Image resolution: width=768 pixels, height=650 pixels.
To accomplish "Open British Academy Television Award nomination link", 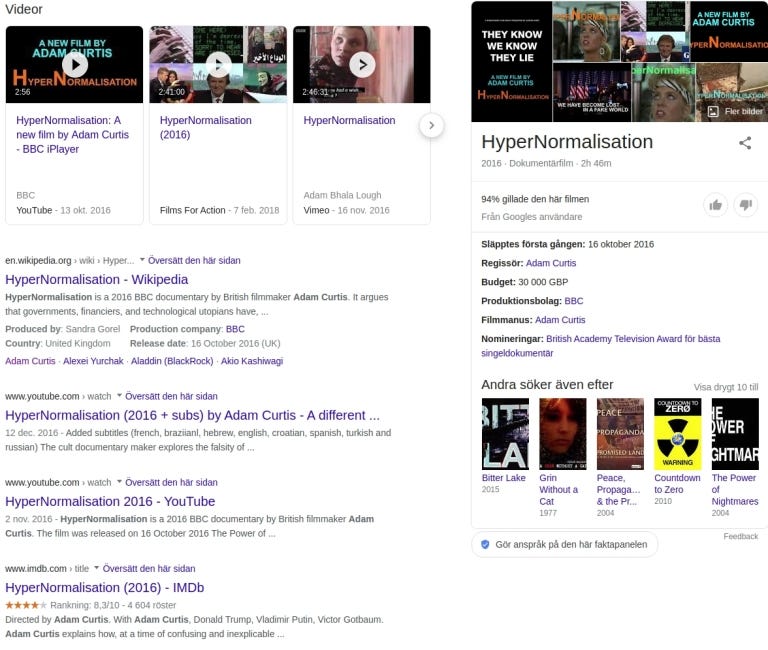I will [x=600, y=346].
